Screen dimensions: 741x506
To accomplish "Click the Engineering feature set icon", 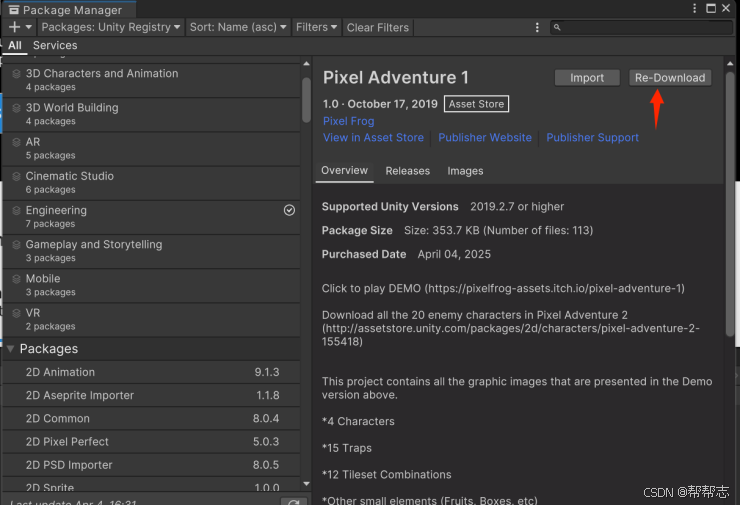I will pyautogui.click(x=16, y=210).
